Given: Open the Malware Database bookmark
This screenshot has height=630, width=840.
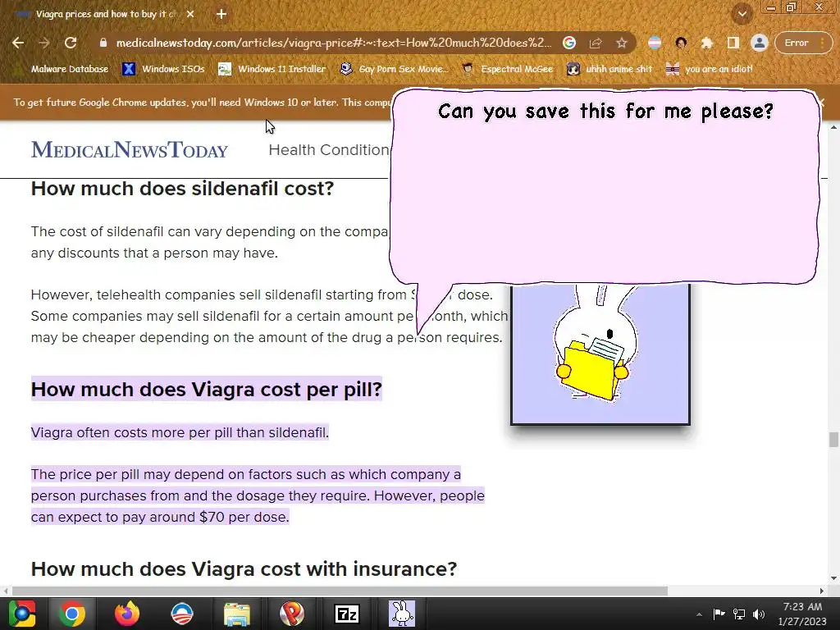Looking at the screenshot, I should [x=61, y=69].
